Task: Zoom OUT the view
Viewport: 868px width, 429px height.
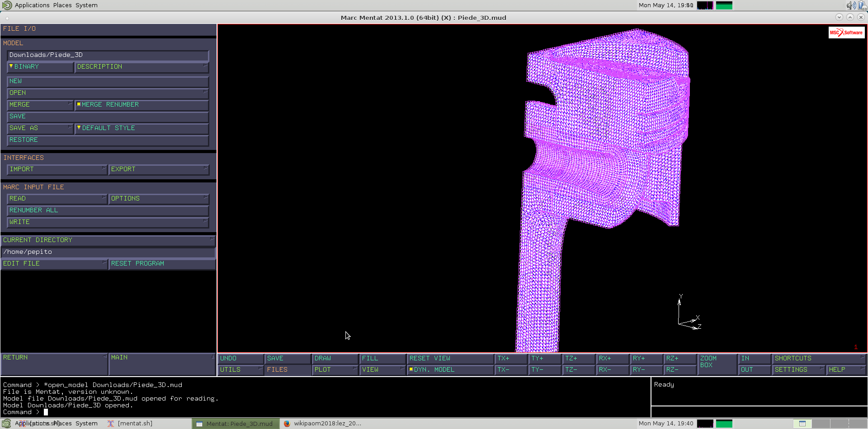Action: point(755,370)
